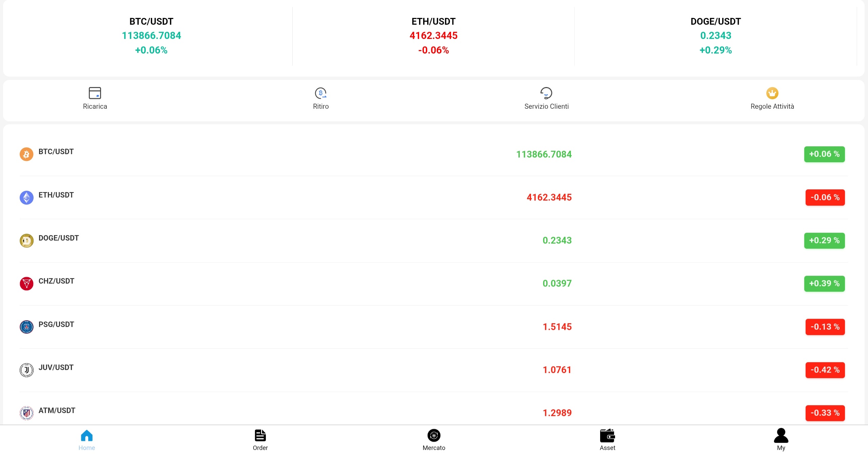This screenshot has height=457, width=868.
Task: Click the Ethereum coin icon
Action: tap(26, 198)
